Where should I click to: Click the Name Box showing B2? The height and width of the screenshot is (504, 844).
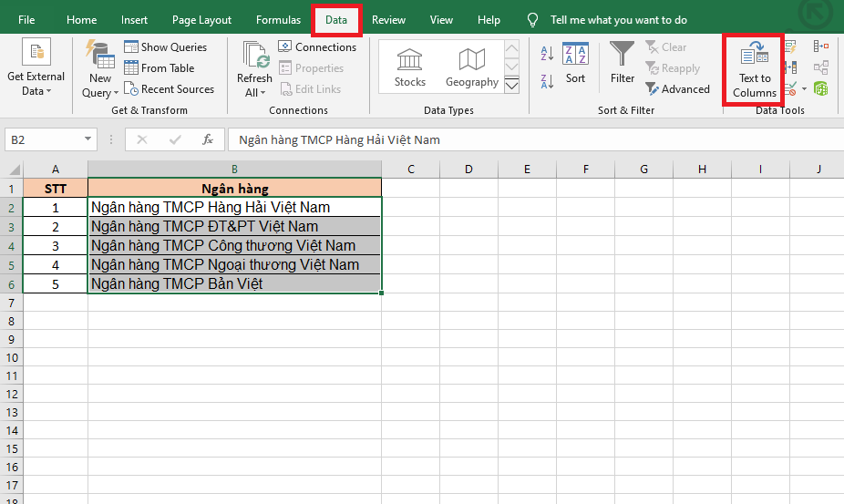point(44,139)
